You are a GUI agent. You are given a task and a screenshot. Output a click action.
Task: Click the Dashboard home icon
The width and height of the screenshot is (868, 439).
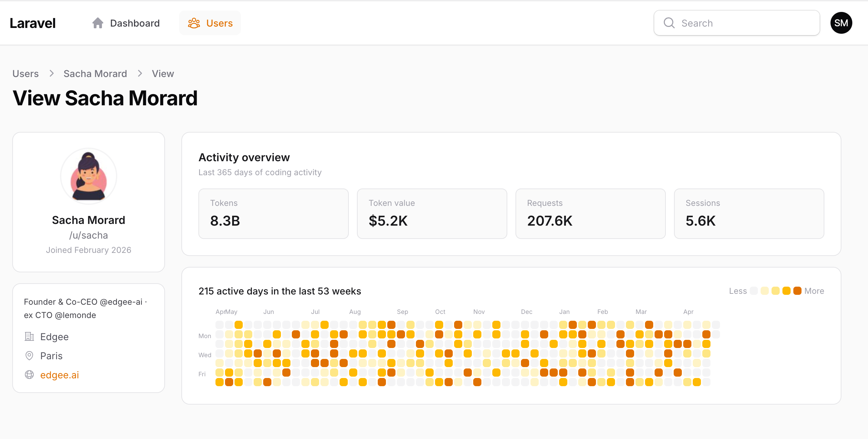click(x=98, y=23)
